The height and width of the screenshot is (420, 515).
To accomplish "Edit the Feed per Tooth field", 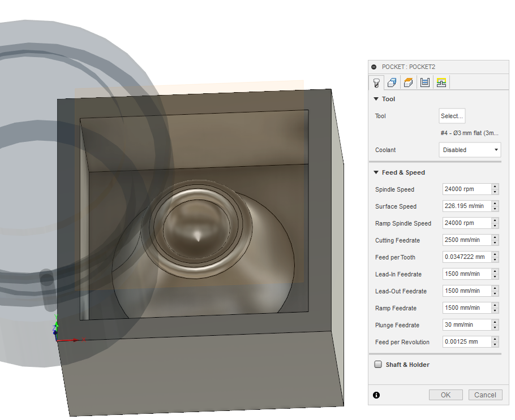I will [467, 257].
